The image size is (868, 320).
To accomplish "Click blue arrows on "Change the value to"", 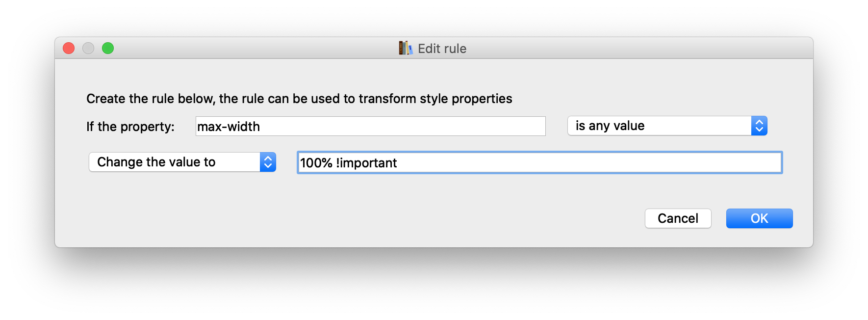I will [x=268, y=162].
